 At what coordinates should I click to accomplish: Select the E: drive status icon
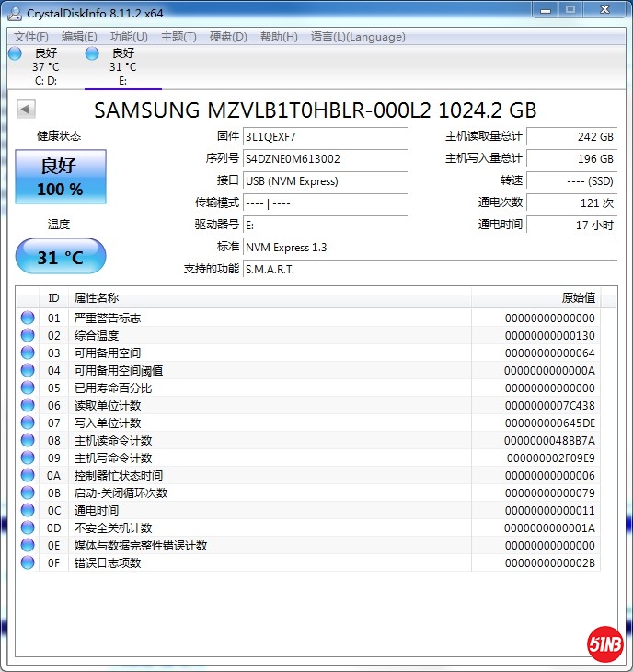[x=92, y=53]
